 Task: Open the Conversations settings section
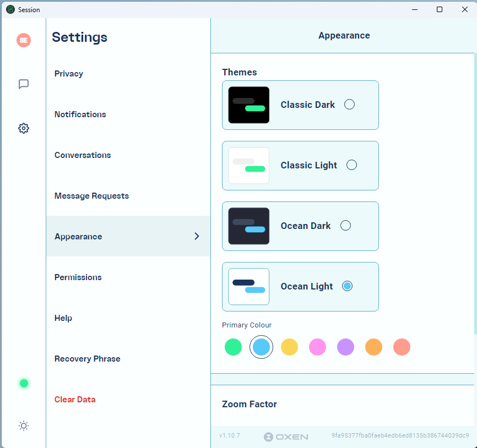click(x=128, y=155)
